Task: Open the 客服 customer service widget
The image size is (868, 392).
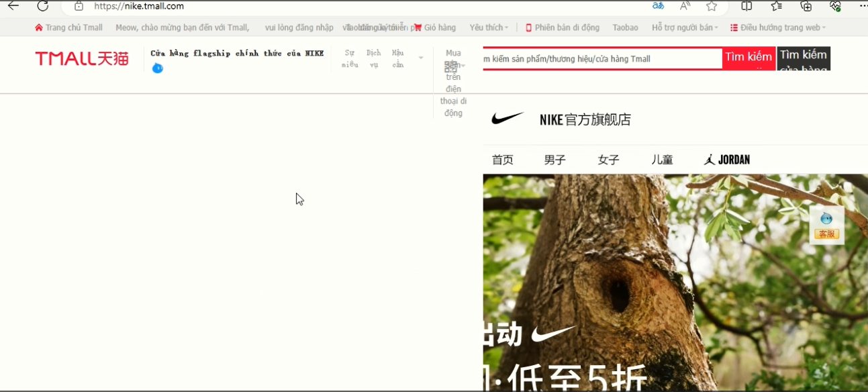Action: [826, 226]
